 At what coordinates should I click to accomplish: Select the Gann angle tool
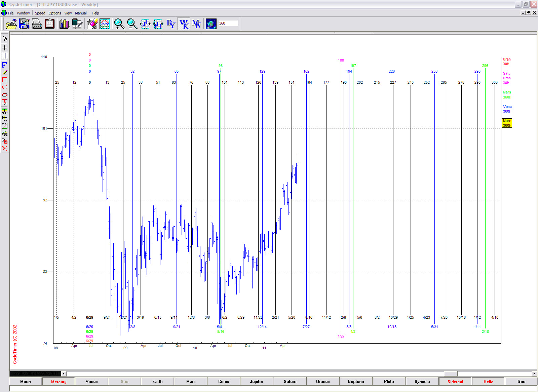(5, 133)
